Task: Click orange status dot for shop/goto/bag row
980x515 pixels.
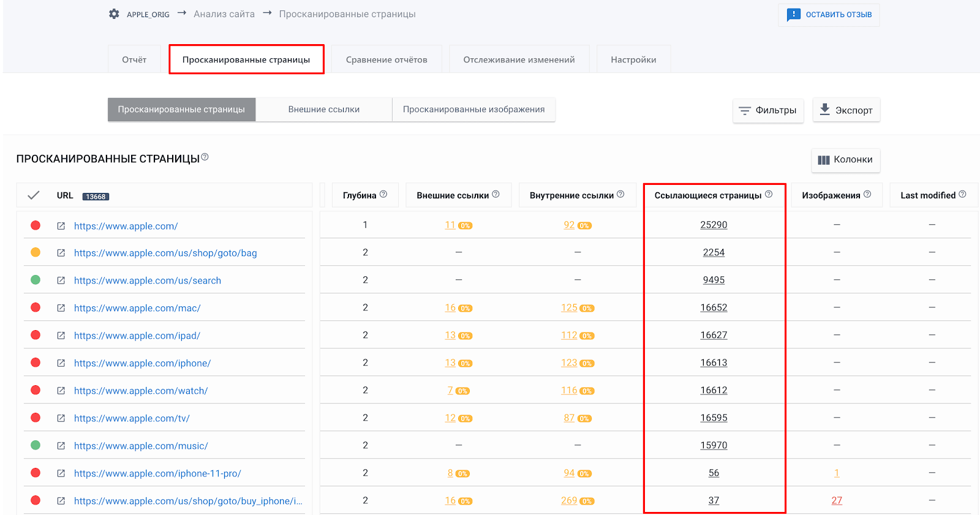Action: click(x=36, y=252)
